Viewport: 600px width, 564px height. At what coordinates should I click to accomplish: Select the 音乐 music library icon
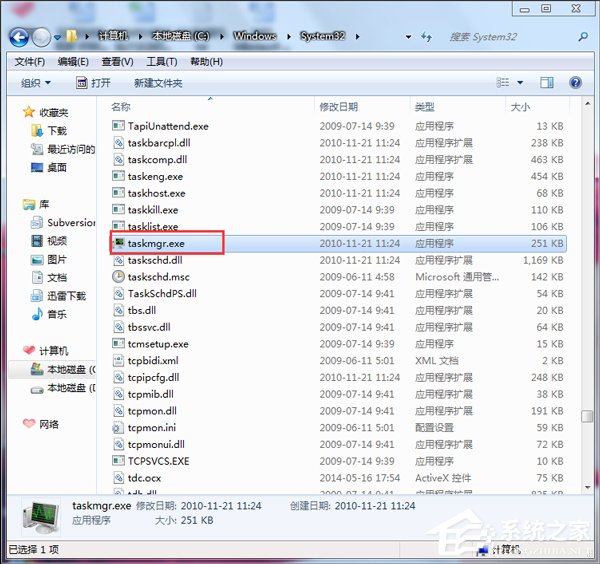30,315
